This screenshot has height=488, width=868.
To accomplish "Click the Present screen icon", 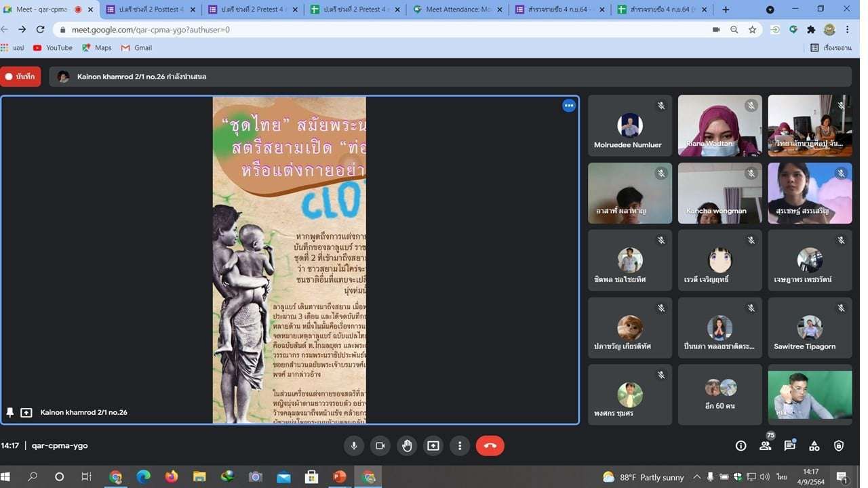I will [x=433, y=445].
